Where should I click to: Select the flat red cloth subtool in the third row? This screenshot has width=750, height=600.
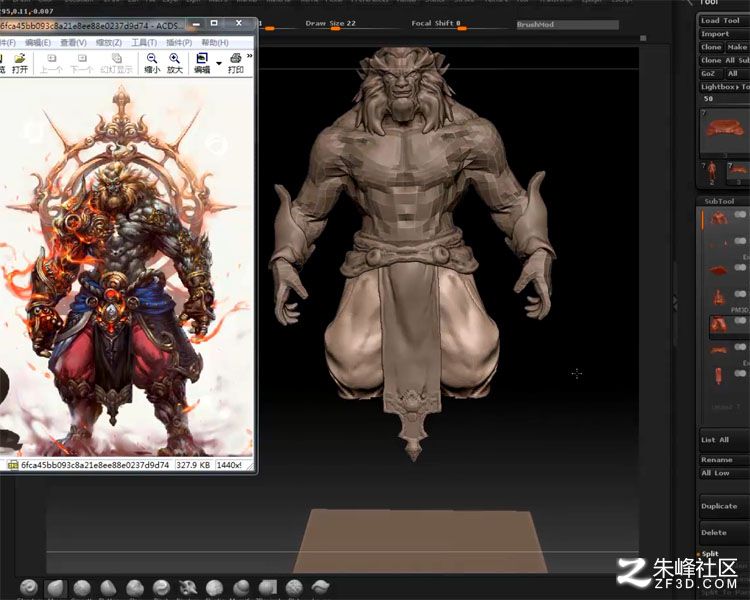point(718,271)
